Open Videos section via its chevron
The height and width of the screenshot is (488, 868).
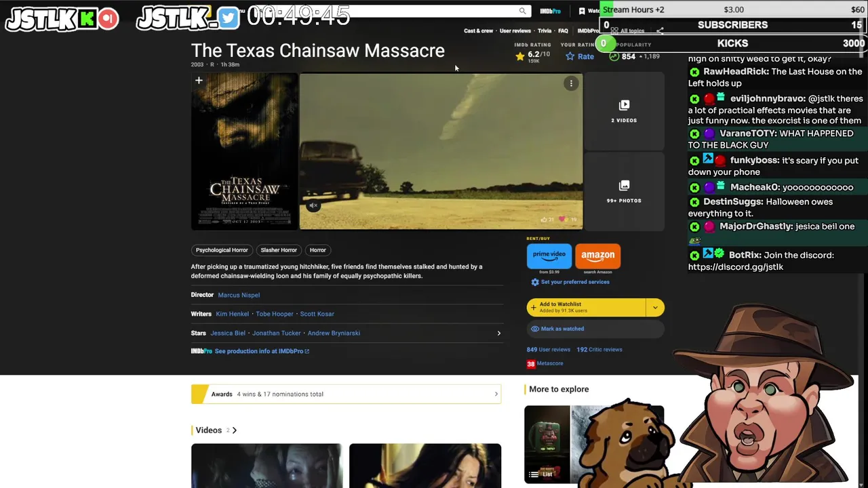point(235,430)
